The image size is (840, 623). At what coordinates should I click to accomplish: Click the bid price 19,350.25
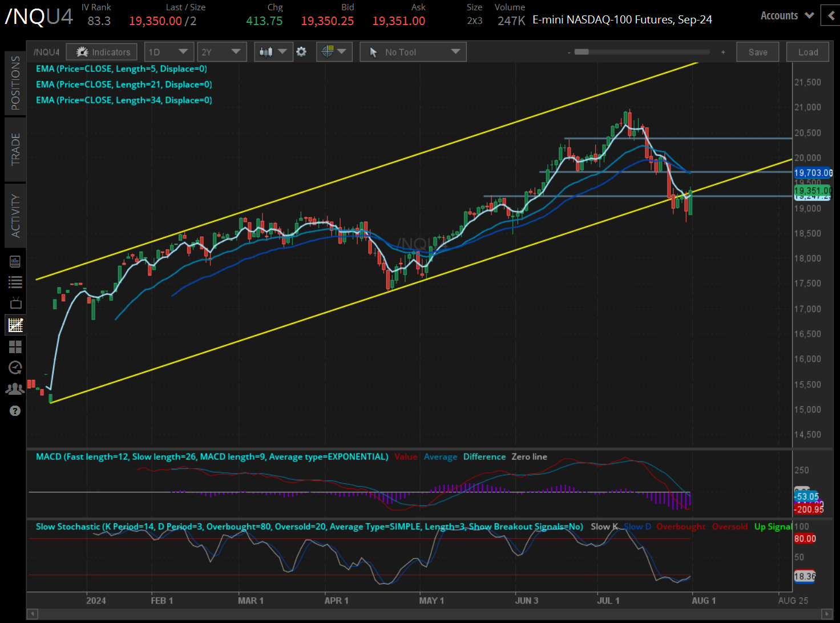[328, 21]
